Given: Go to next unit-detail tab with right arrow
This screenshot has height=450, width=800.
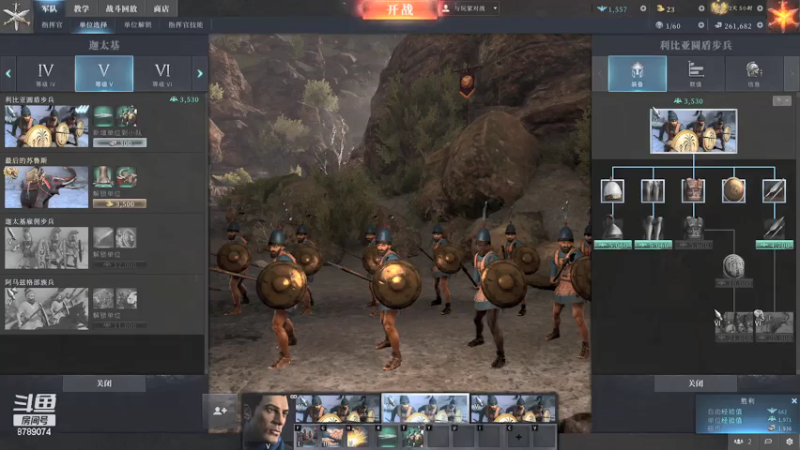Looking at the screenshot, I should (x=791, y=73).
